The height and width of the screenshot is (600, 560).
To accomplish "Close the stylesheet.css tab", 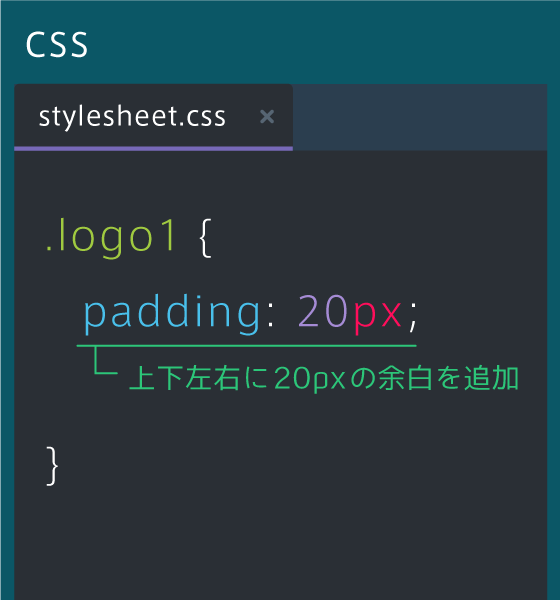I will tap(267, 117).
